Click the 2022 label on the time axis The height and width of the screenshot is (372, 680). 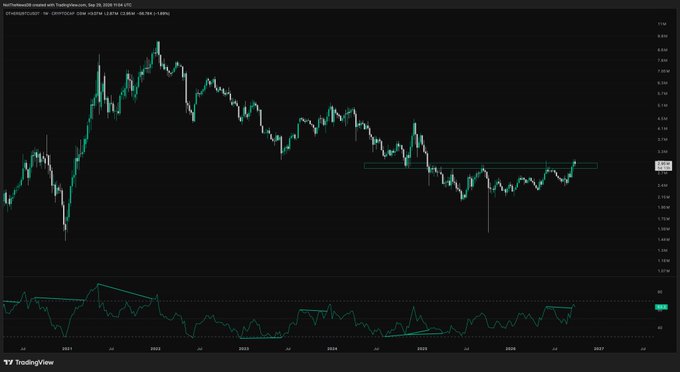pyautogui.click(x=155, y=349)
